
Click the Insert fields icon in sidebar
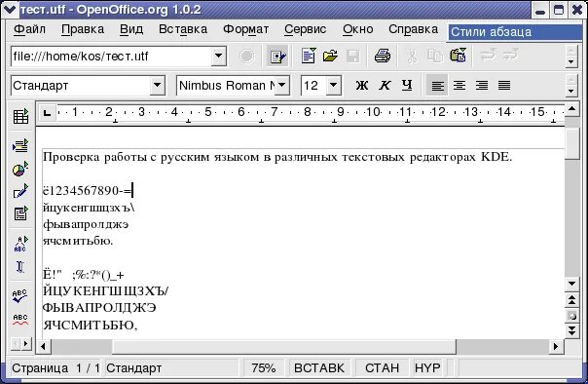coord(20,145)
